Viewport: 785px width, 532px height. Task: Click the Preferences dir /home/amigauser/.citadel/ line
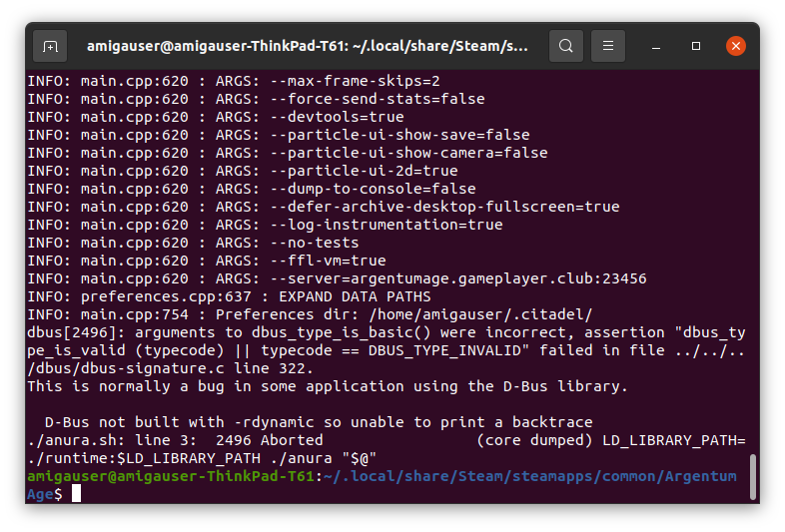(x=310, y=314)
